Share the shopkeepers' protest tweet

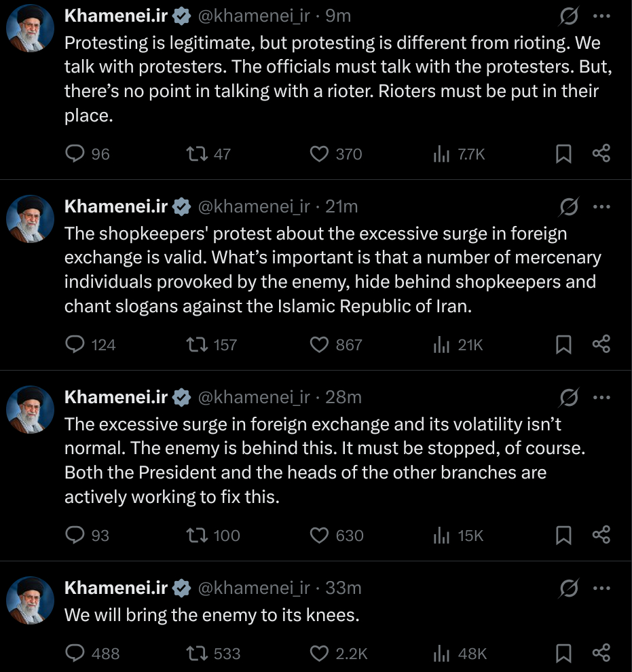[x=601, y=345]
